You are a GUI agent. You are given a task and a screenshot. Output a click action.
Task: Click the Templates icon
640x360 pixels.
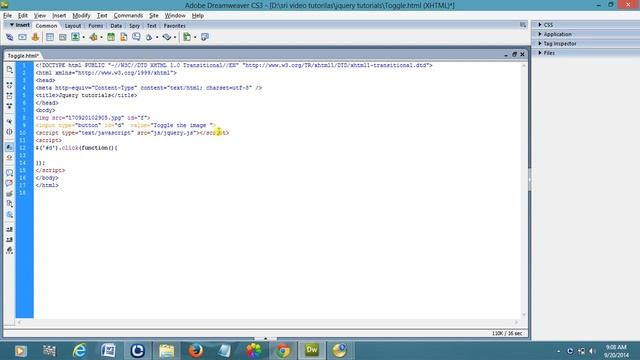pos(187,37)
